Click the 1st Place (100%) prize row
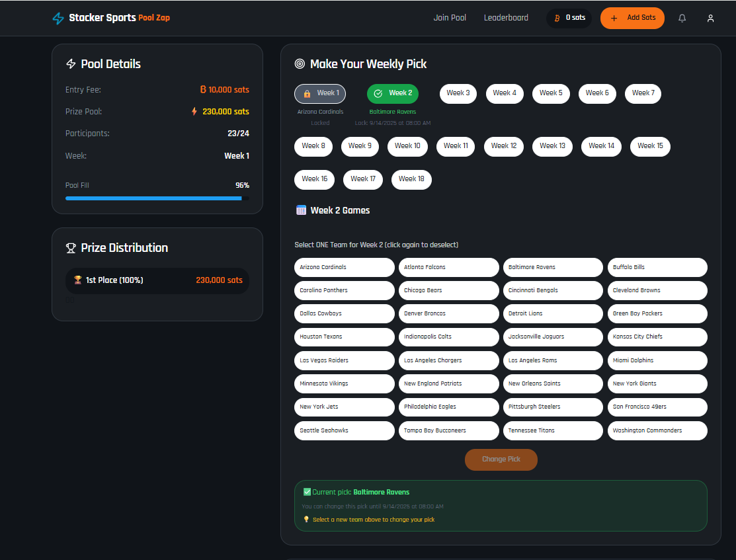 point(157,281)
